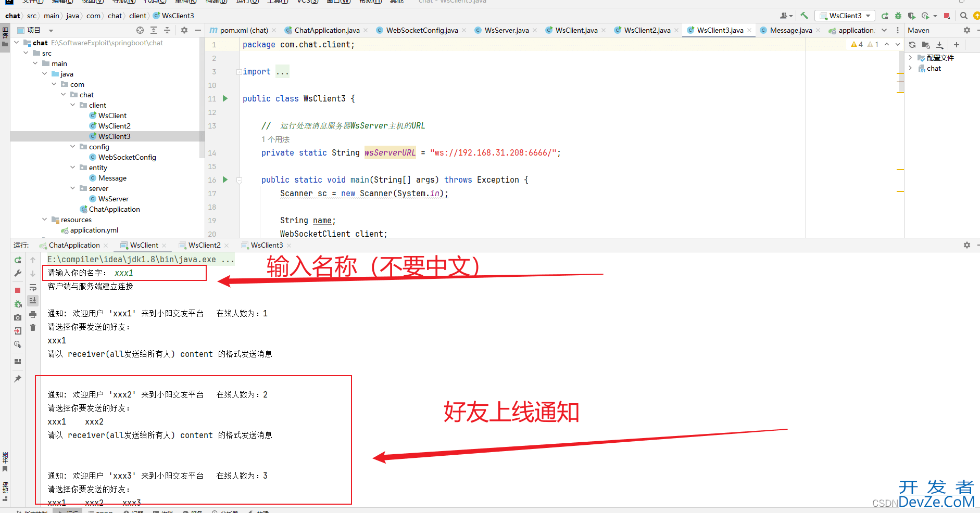This screenshot has height=513, width=980.
Task: Switch to the WsServer.java editor tab
Action: pyautogui.click(x=506, y=30)
